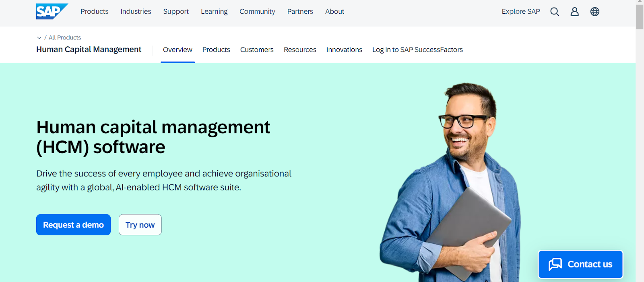Select the Customers tab

click(257, 50)
